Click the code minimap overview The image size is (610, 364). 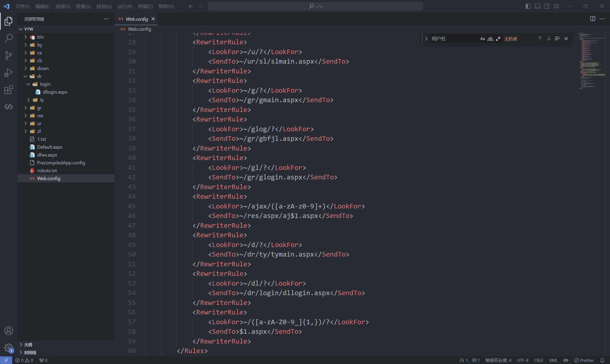click(x=592, y=61)
